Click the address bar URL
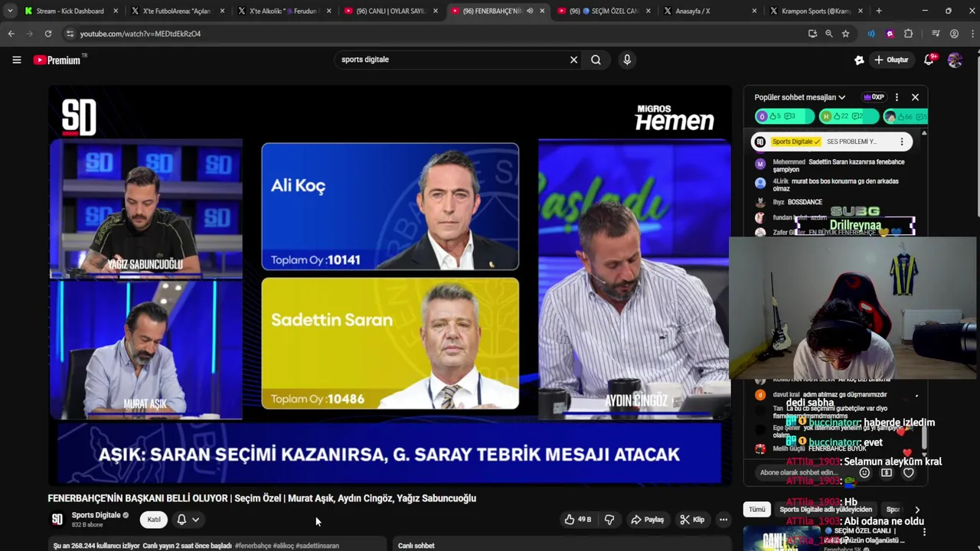Viewport: 980px width, 551px height. [140, 34]
